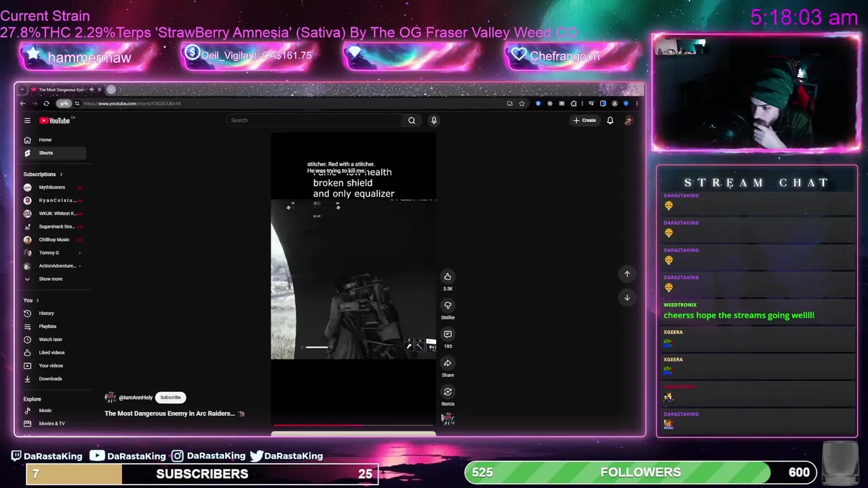Screen dimensions: 868x488
Task: Click the search magnifier button
Action: click(x=412, y=121)
